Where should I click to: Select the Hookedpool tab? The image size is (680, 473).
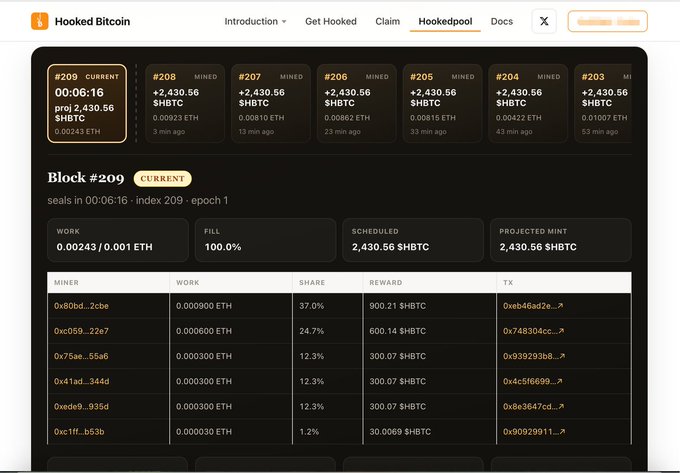(x=445, y=21)
